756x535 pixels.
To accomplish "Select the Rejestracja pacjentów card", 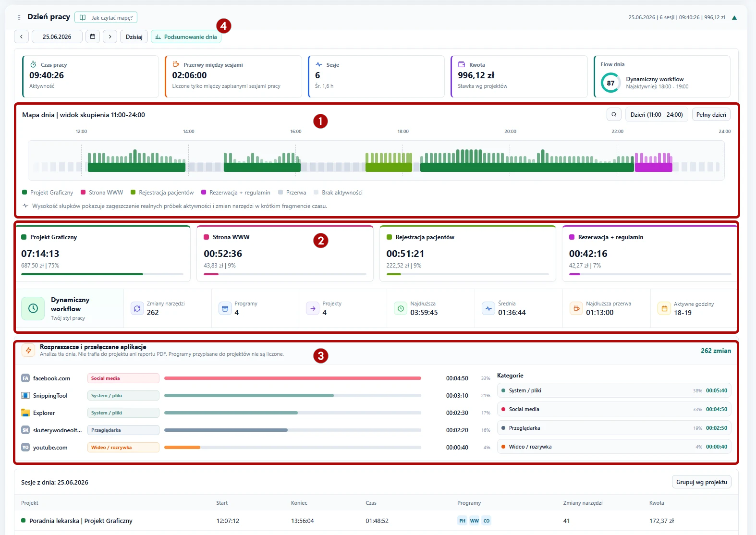I will [x=468, y=254].
